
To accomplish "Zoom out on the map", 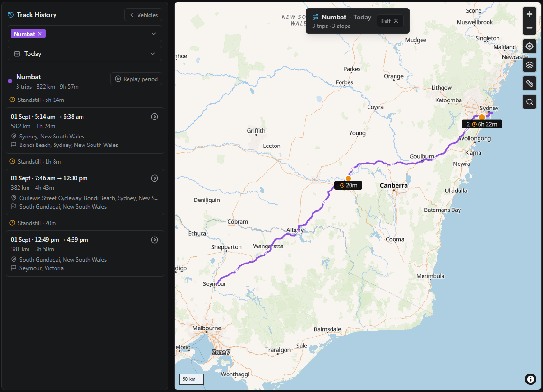I will [529, 27].
